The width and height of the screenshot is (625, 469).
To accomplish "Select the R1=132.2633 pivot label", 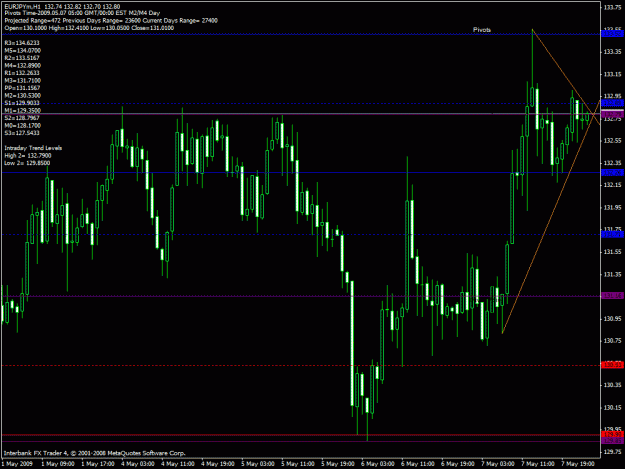I will 22,73.
